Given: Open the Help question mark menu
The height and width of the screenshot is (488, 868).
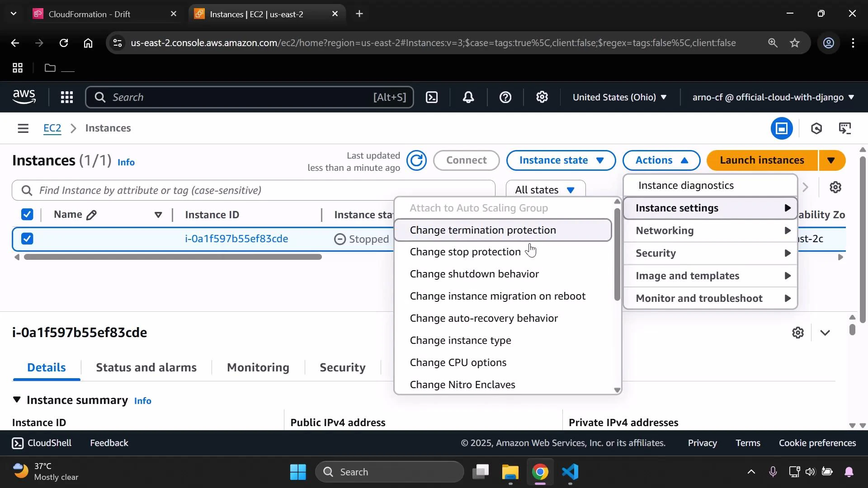Looking at the screenshot, I should coord(505,97).
